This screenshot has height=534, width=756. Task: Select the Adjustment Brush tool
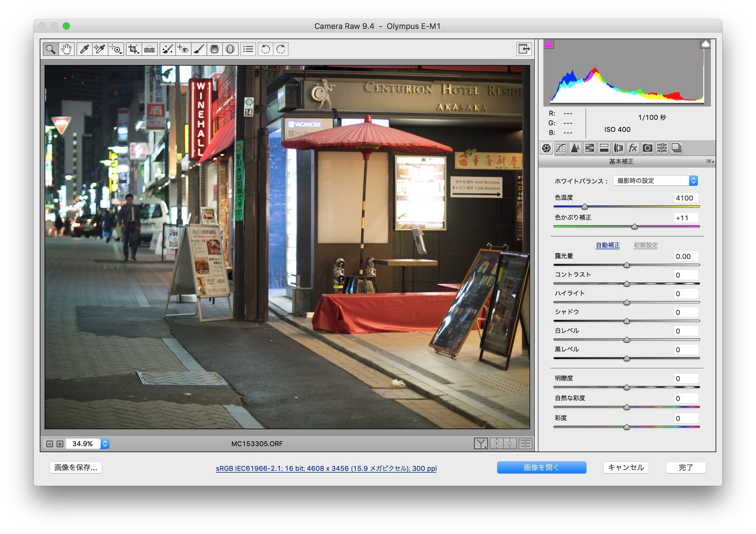click(199, 49)
